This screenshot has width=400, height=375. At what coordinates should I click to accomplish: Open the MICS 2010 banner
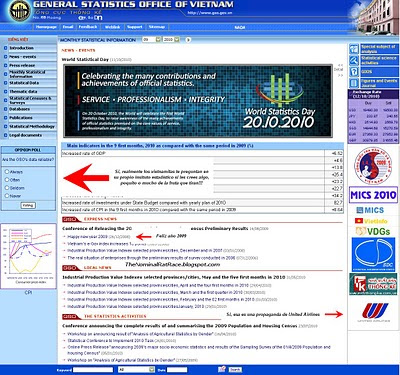373,195
